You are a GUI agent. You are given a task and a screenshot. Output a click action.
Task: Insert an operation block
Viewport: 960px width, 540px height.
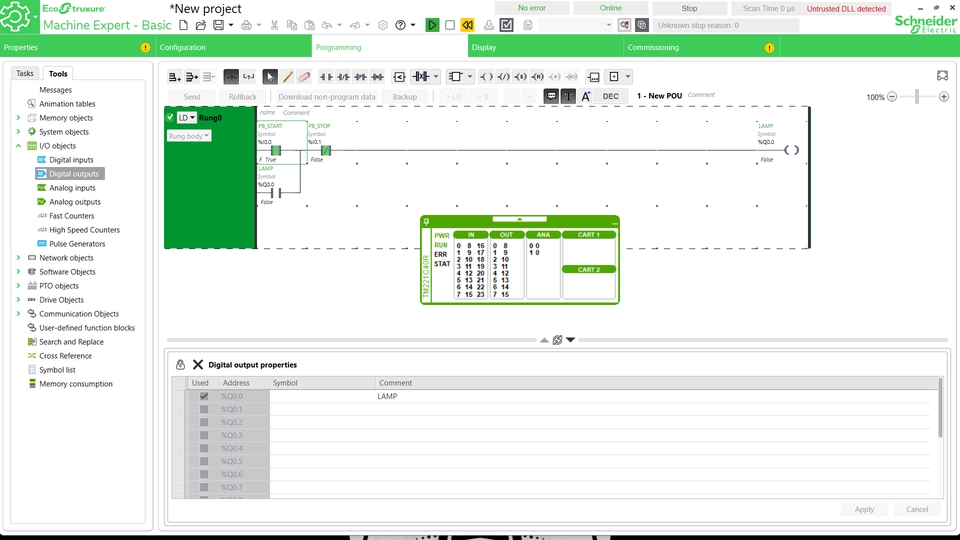[x=593, y=77]
